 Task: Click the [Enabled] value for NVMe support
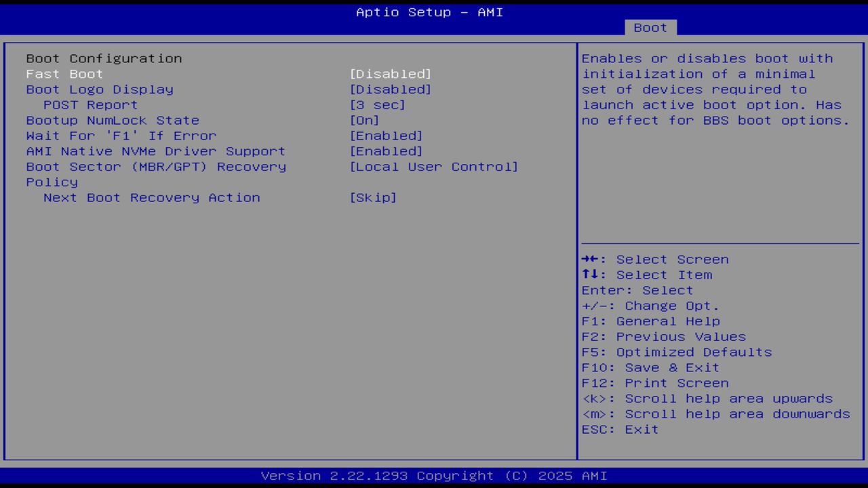pyautogui.click(x=386, y=151)
